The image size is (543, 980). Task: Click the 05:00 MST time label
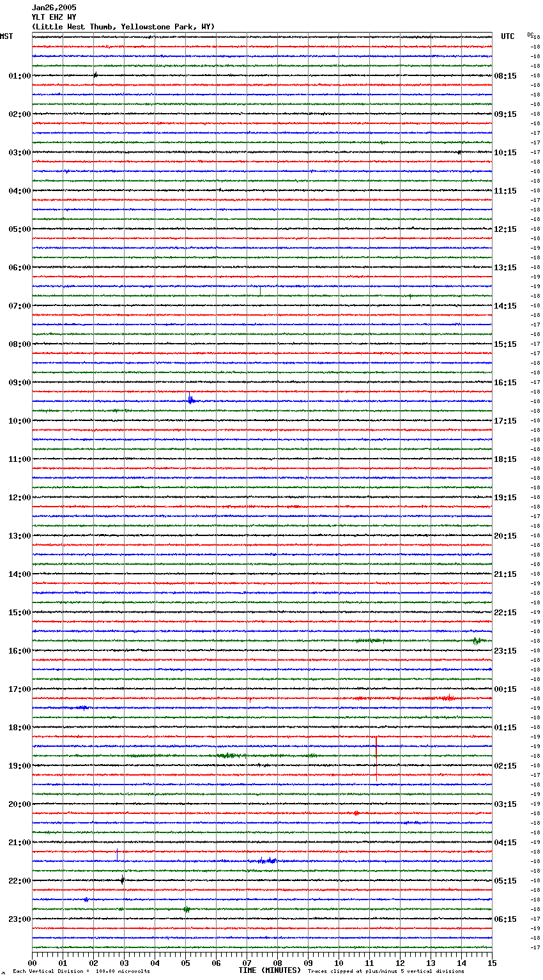point(20,229)
